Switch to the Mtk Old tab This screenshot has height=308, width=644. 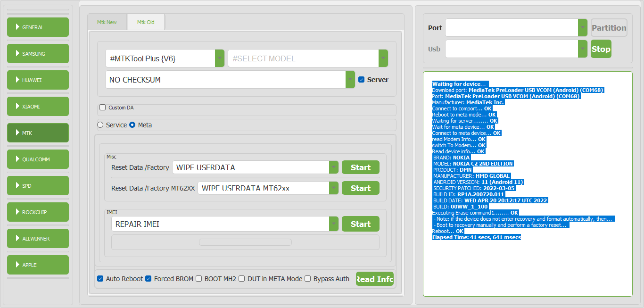146,22
